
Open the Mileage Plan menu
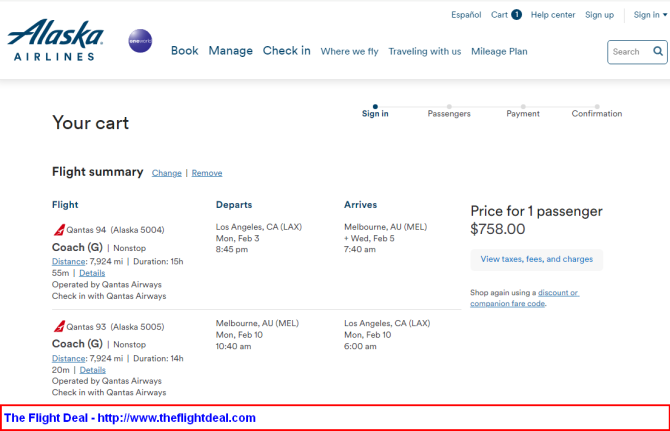[x=499, y=52]
